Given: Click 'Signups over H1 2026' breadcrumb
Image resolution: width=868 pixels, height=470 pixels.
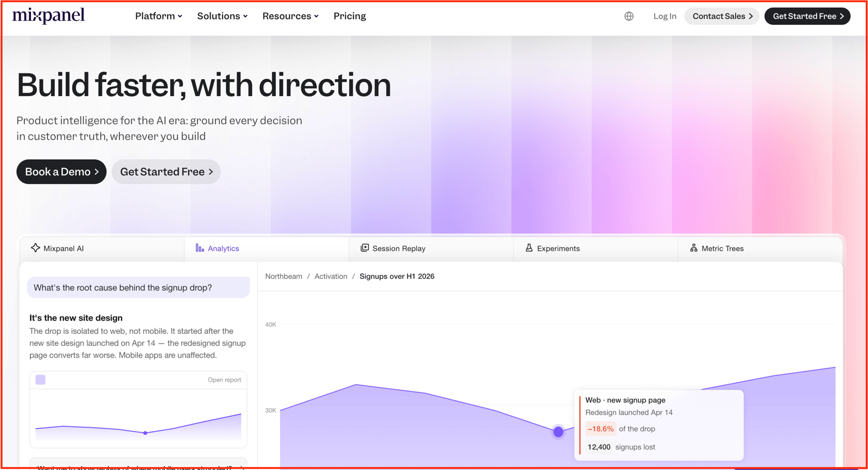Looking at the screenshot, I should click(x=397, y=276).
